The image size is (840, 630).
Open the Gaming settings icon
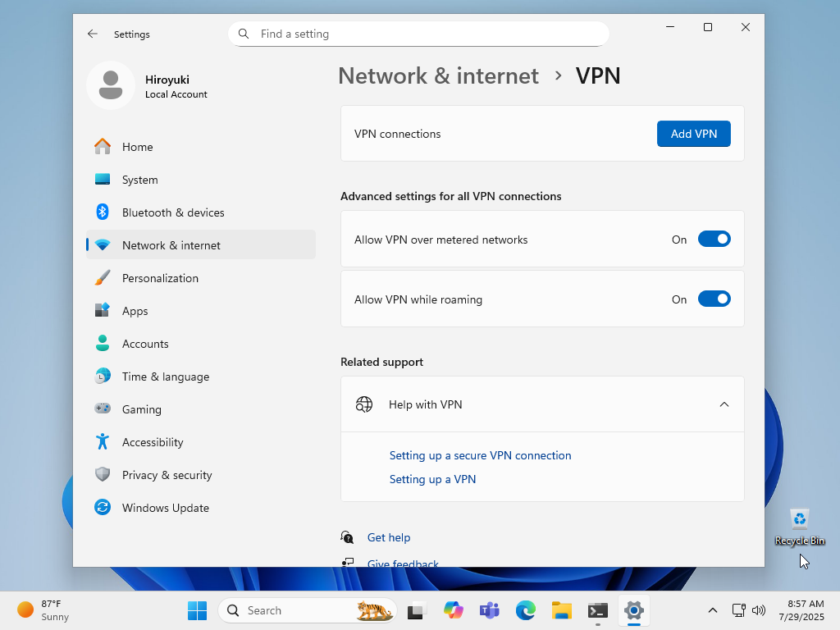click(x=102, y=409)
